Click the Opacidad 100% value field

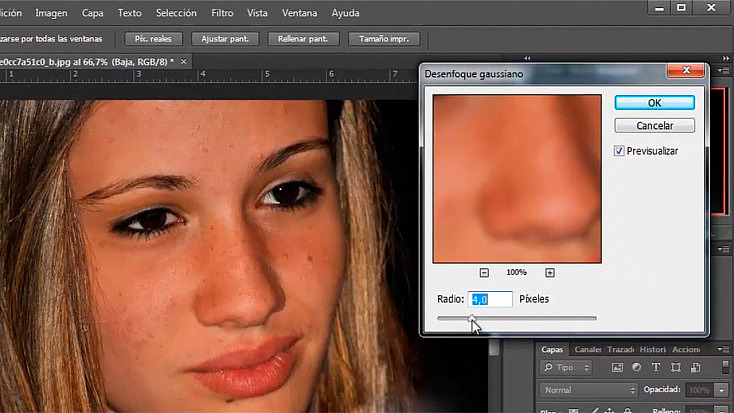click(700, 390)
